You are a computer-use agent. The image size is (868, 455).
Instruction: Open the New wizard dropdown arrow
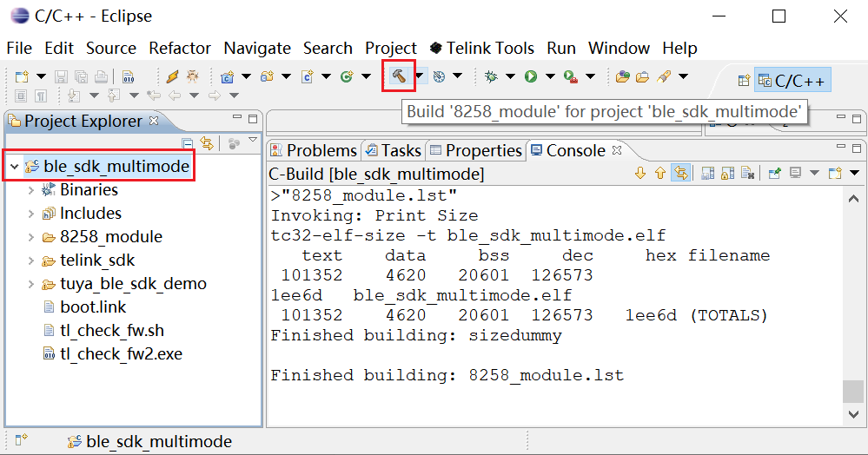(x=41, y=76)
